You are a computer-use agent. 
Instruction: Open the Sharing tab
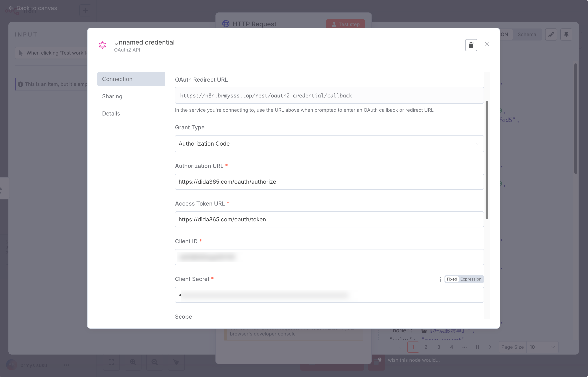(x=112, y=96)
